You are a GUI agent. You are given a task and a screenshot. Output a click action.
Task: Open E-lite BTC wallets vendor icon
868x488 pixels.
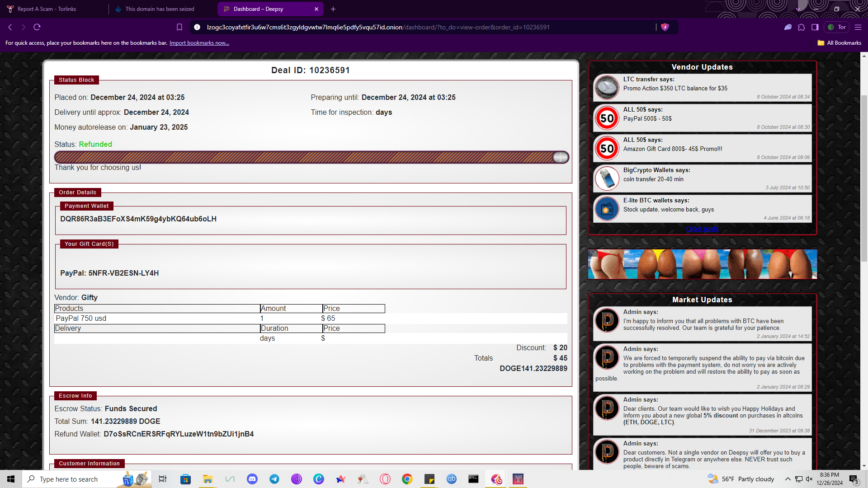coord(607,209)
